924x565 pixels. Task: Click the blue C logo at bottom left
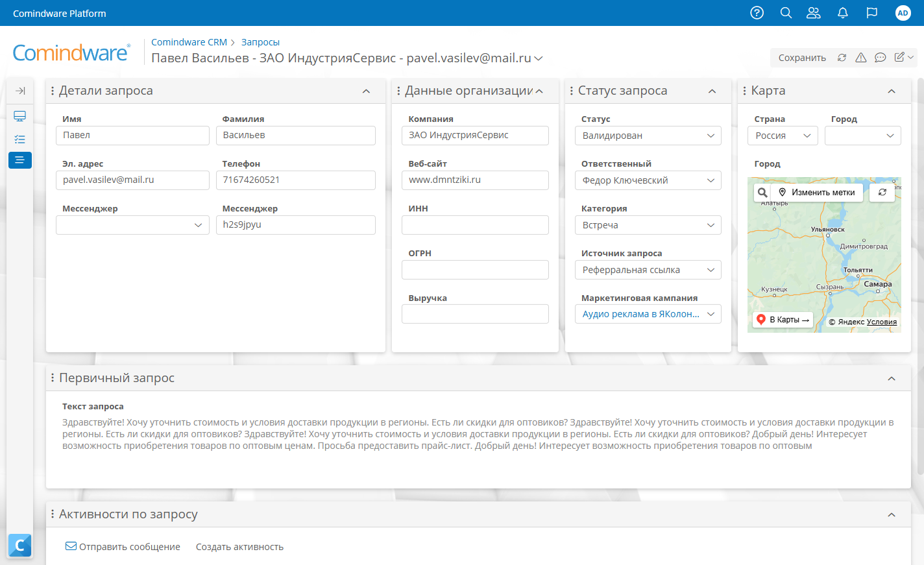click(x=20, y=546)
